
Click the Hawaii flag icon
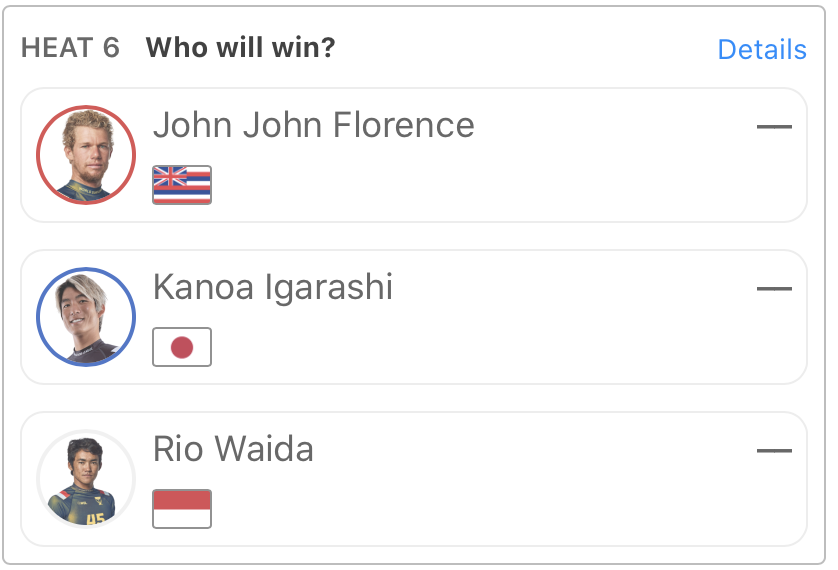click(x=182, y=185)
